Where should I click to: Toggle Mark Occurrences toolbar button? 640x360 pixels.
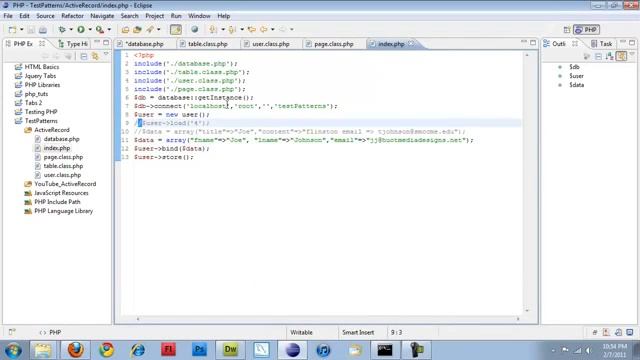[176, 29]
